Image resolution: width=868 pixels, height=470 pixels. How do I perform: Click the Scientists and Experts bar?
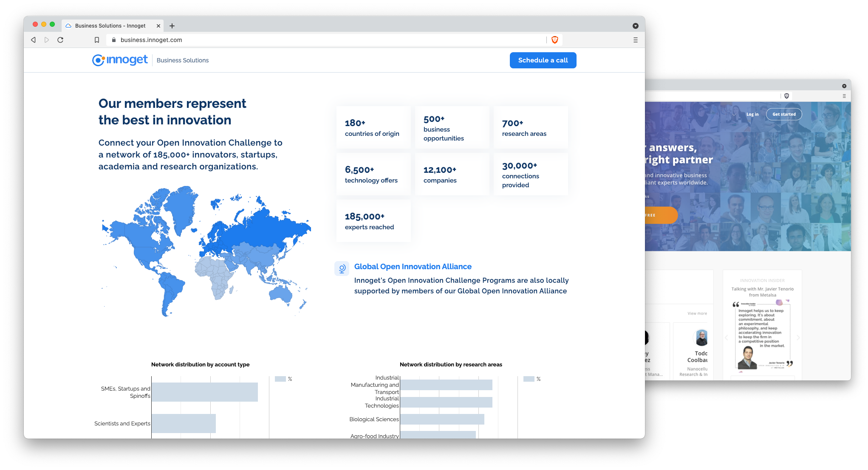[184, 423]
